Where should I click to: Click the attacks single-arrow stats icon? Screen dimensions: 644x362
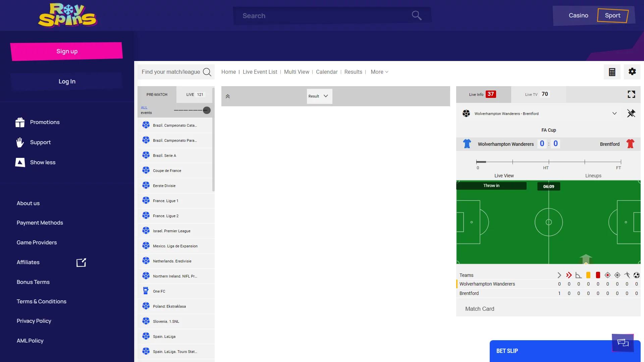[559, 275]
